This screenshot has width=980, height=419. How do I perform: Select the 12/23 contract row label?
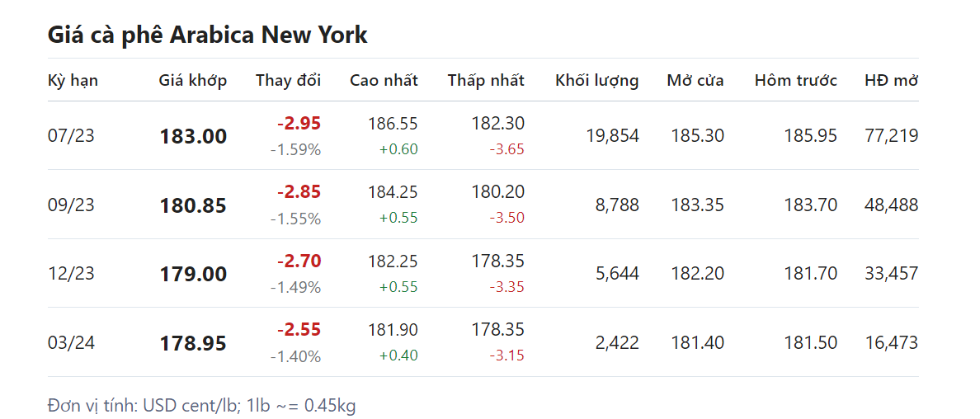tap(71, 273)
